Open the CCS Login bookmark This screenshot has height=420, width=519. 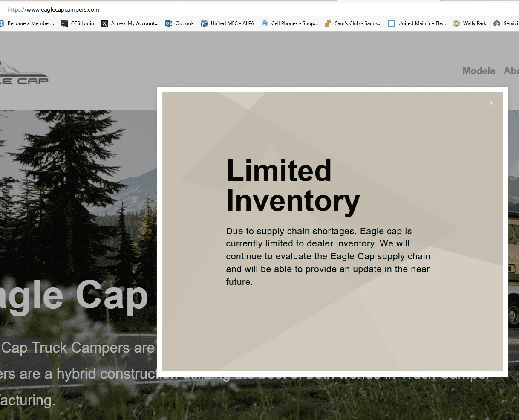(78, 23)
